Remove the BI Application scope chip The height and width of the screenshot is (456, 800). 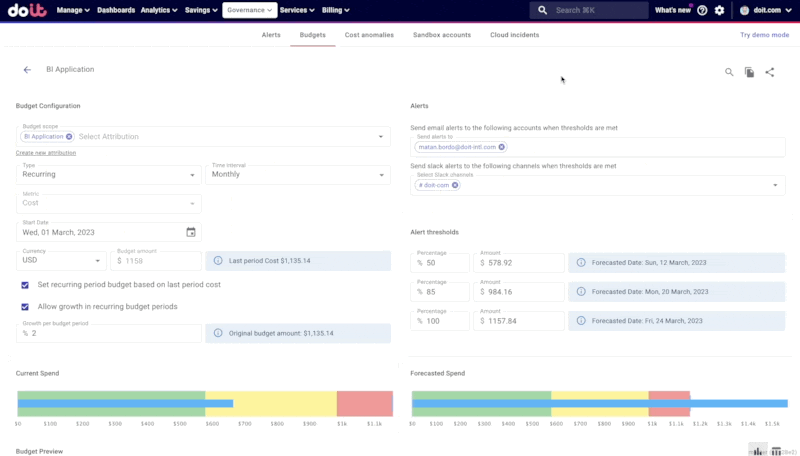point(69,136)
